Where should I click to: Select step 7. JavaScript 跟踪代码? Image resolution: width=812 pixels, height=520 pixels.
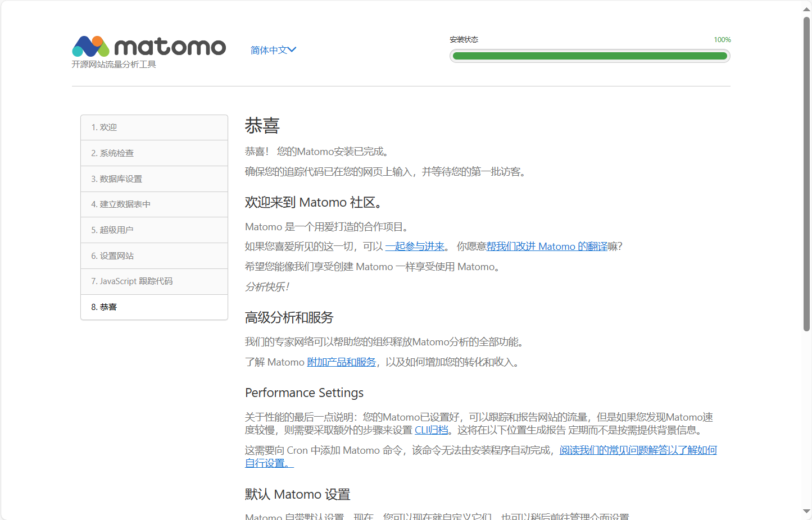pyautogui.click(x=154, y=281)
